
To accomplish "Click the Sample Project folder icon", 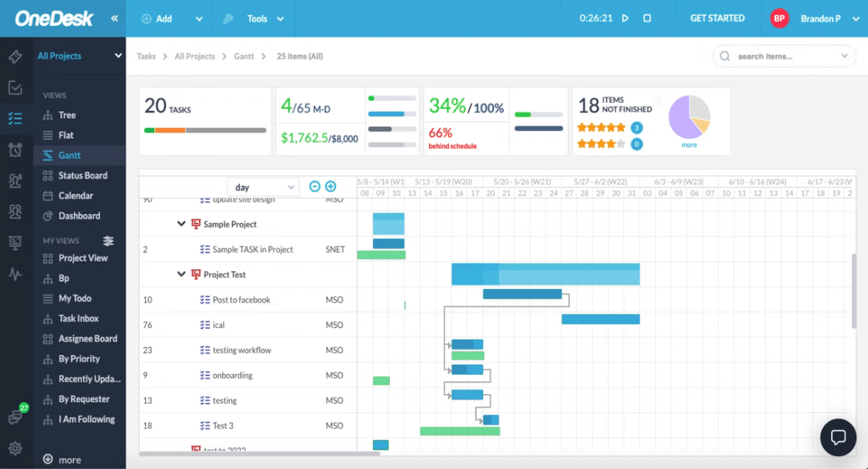I will click(195, 224).
